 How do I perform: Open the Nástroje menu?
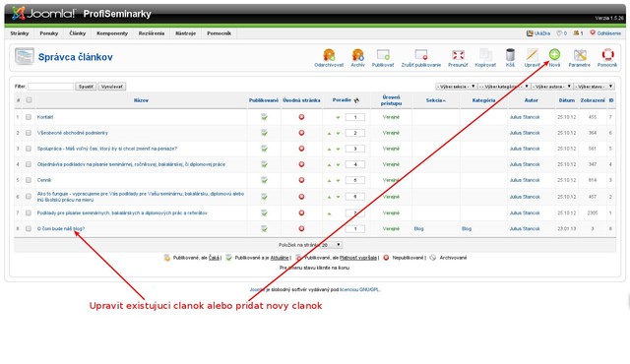coord(186,33)
